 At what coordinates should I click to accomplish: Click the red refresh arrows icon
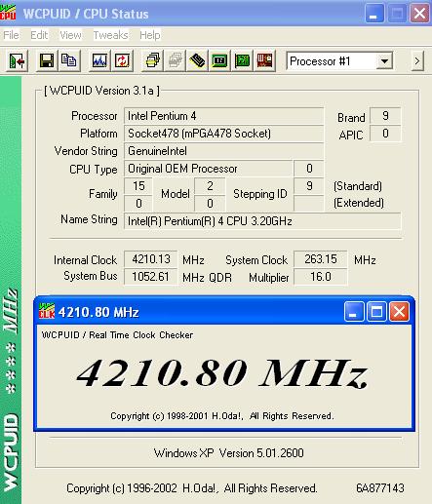coord(122,60)
